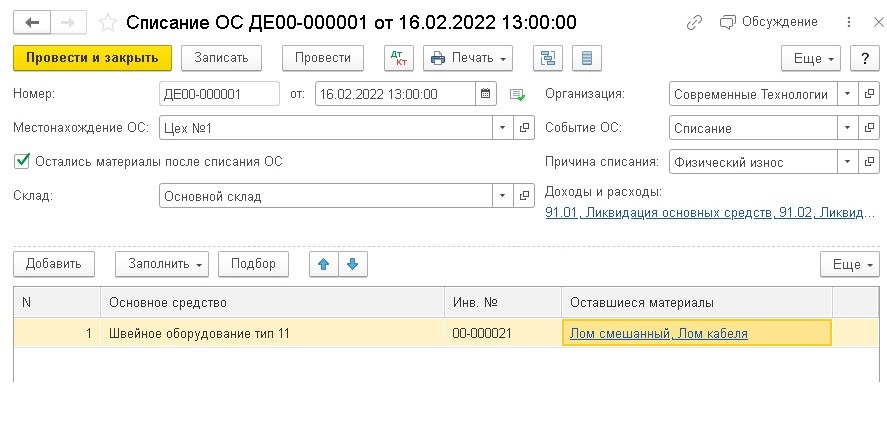Image resolution: width=887 pixels, height=423 pixels.
Task: Add document to favorites with star icon
Action: click(x=109, y=22)
